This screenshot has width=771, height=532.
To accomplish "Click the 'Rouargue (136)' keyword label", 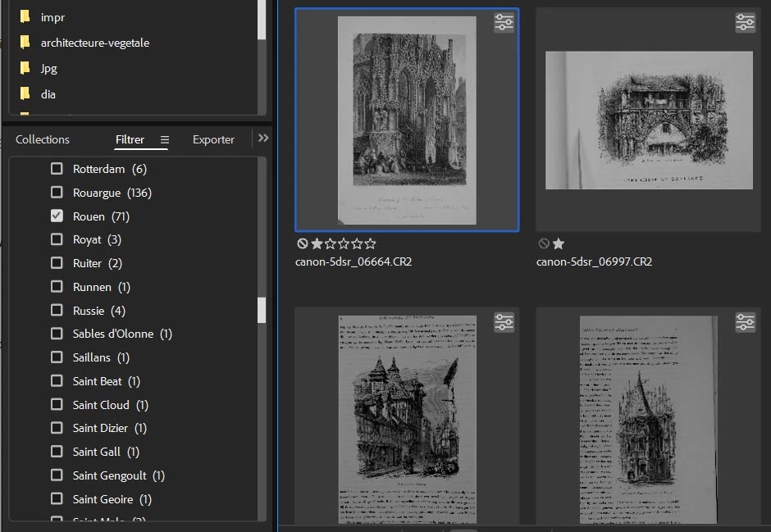I will pyautogui.click(x=112, y=193).
